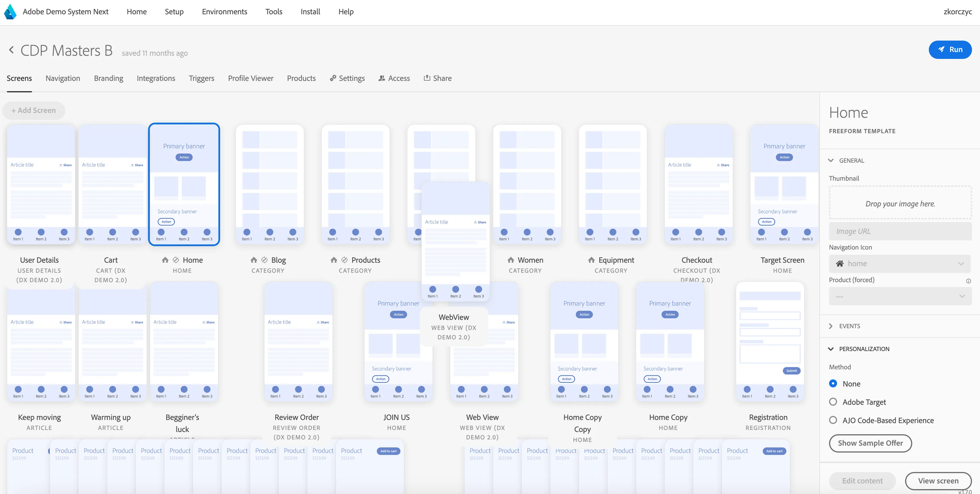Click the edit icon beside Products screen title
This screenshot has height=494, width=980.
click(344, 260)
